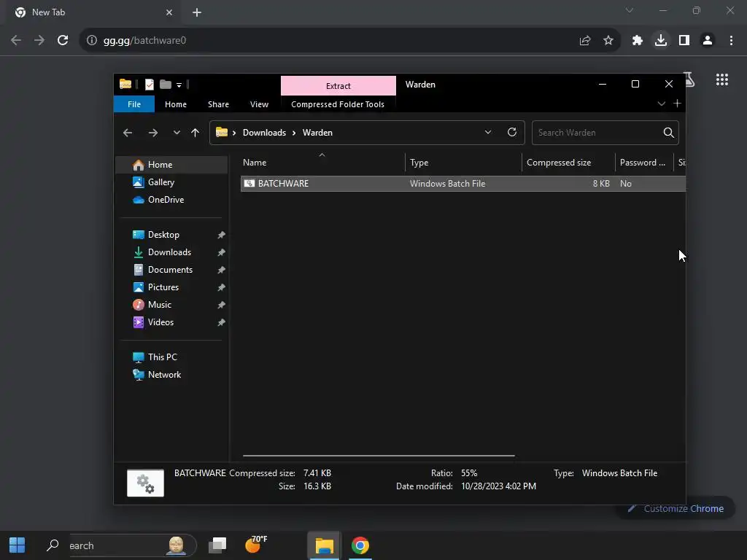Click Downloads in the address breadcrumb
The height and width of the screenshot is (560, 747).
[x=264, y=133]
